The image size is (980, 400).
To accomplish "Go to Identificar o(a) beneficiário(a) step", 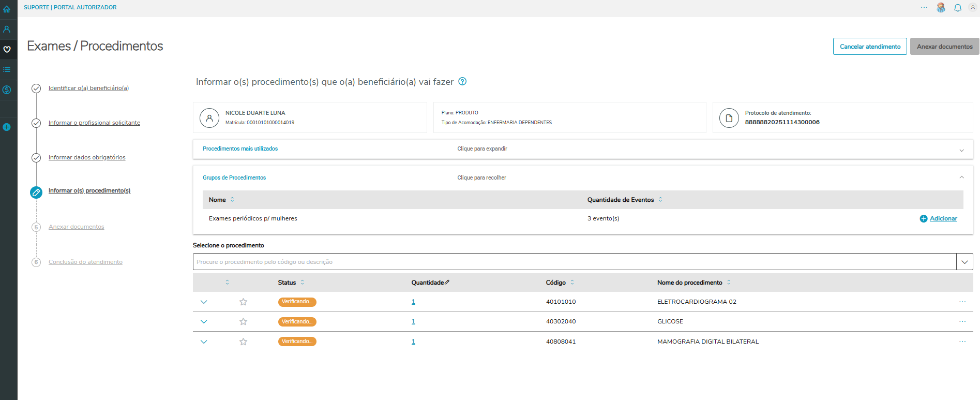I will (x=88, y=88).
